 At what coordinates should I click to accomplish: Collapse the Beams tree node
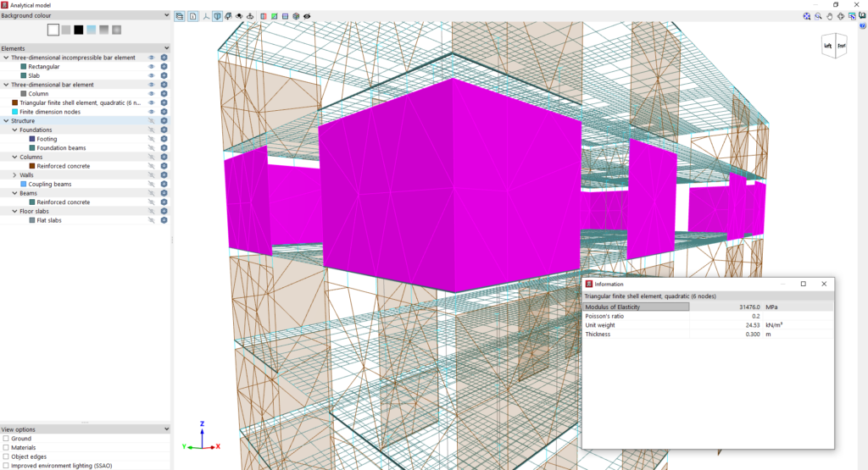15,193
